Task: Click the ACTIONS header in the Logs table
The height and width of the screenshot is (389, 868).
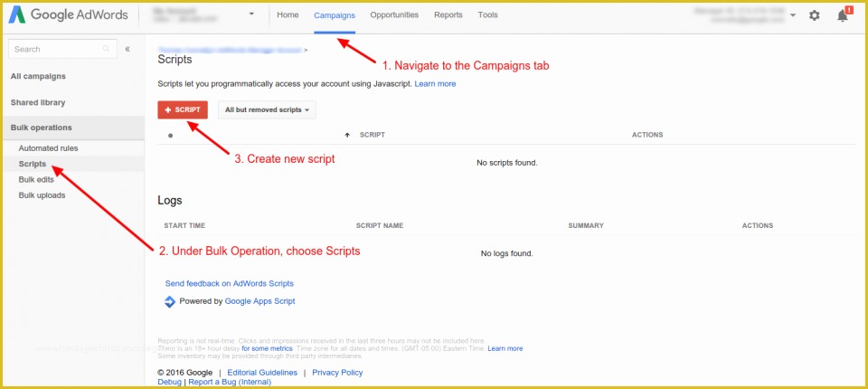Action: click(758, 225)
